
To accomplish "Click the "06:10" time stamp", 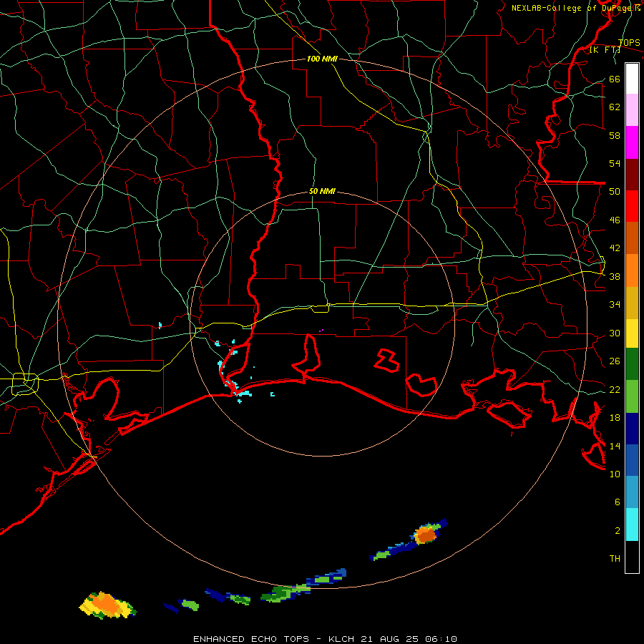I will click(x=441, y=639).
